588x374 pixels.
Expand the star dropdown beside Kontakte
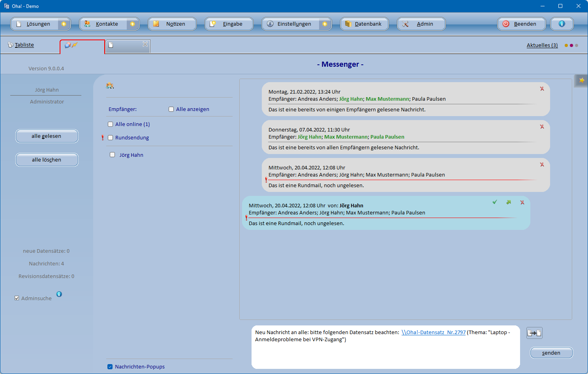132,24
